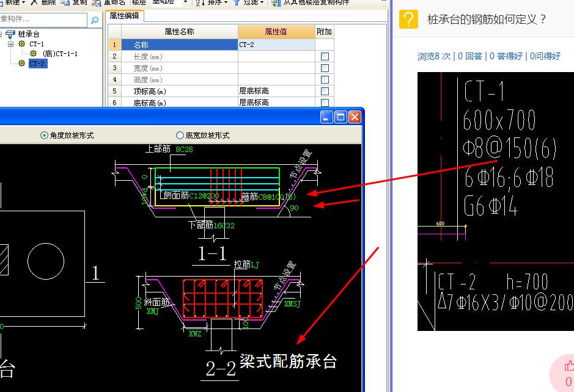Tick the 附加 checkbox for 高度(mm)
The width and height of the screenshot is (574, 392).
coord(325,80)
